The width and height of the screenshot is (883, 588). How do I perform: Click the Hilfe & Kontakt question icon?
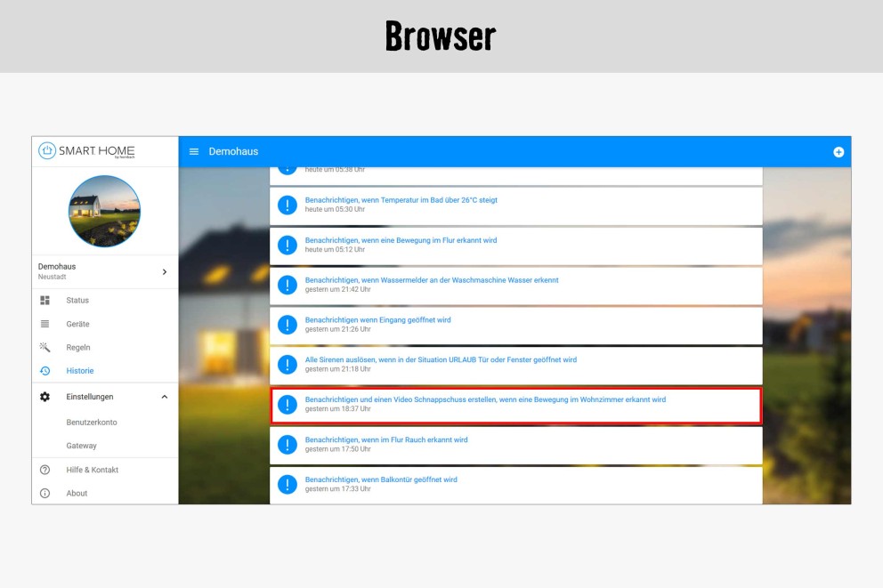(x=45, y=470)
